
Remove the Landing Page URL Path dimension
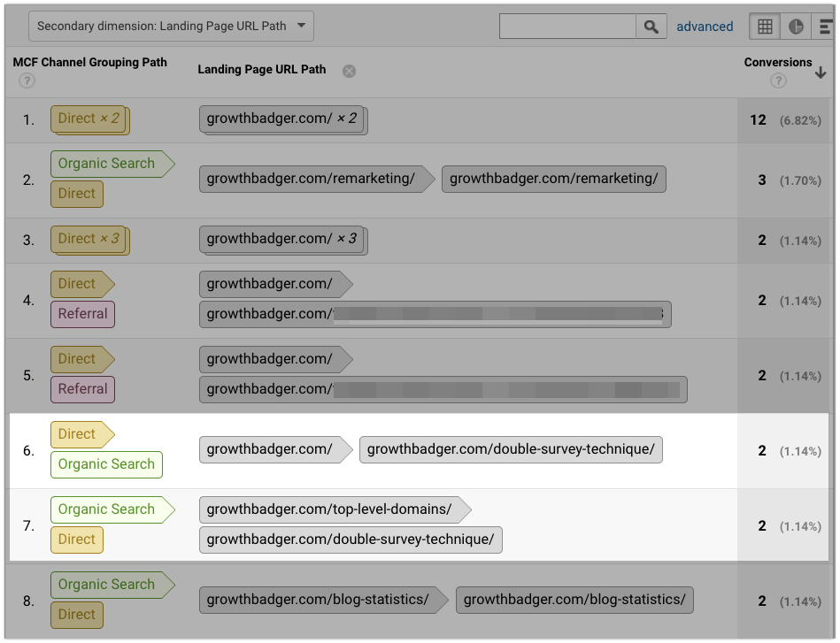[x=349, y=71]
